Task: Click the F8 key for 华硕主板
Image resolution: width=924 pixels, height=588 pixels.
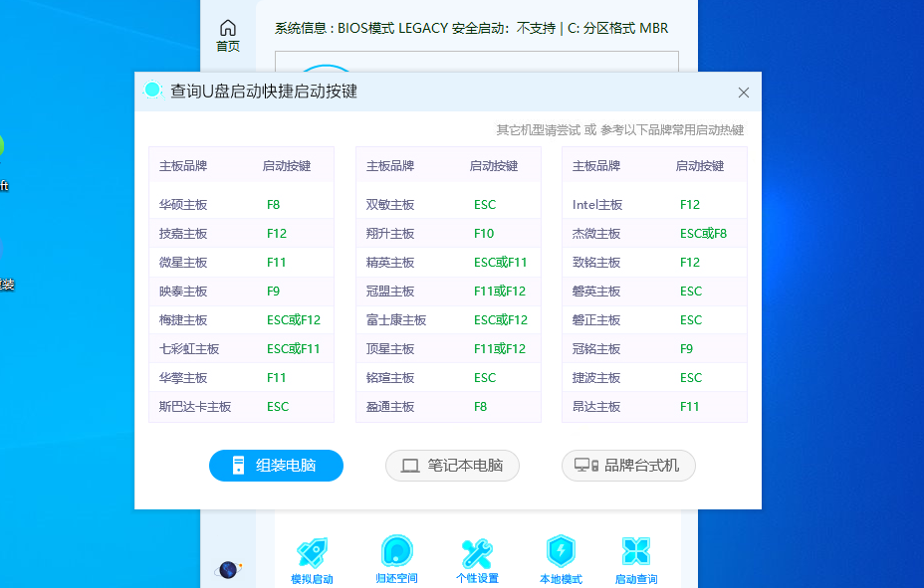Action: [274, 204]
